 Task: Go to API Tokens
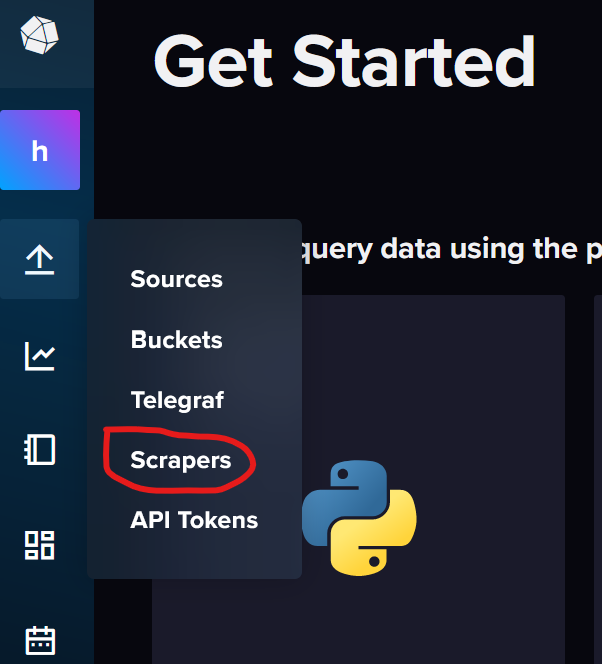[194, 520]
